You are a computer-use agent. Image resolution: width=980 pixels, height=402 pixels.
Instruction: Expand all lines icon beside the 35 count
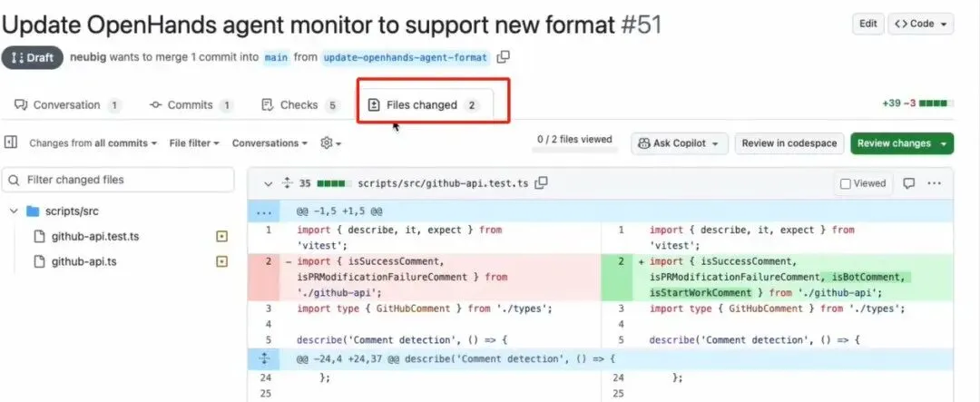click(287, 183)
